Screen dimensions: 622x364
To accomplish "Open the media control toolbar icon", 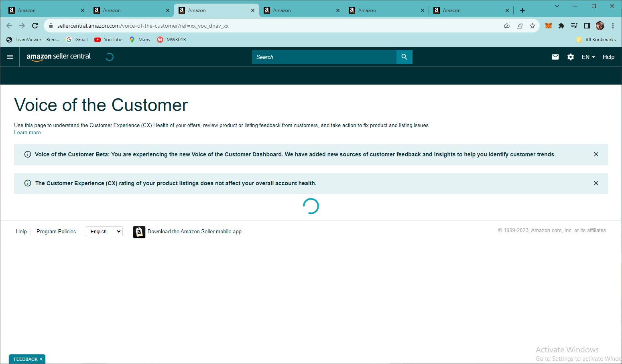I will click(574, 26).
